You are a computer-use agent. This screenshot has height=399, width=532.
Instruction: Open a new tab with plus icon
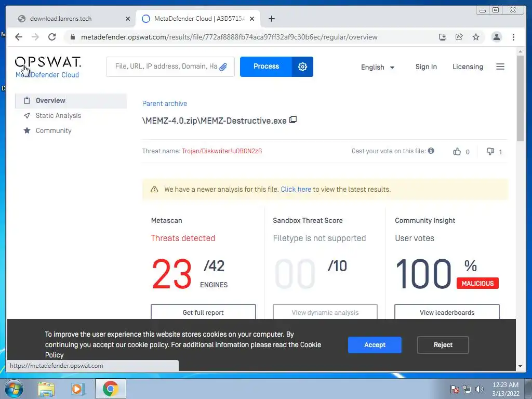point(271,19)
